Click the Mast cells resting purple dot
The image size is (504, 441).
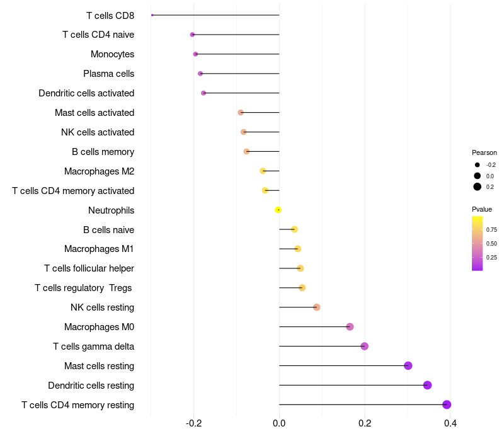coord(408,365)
